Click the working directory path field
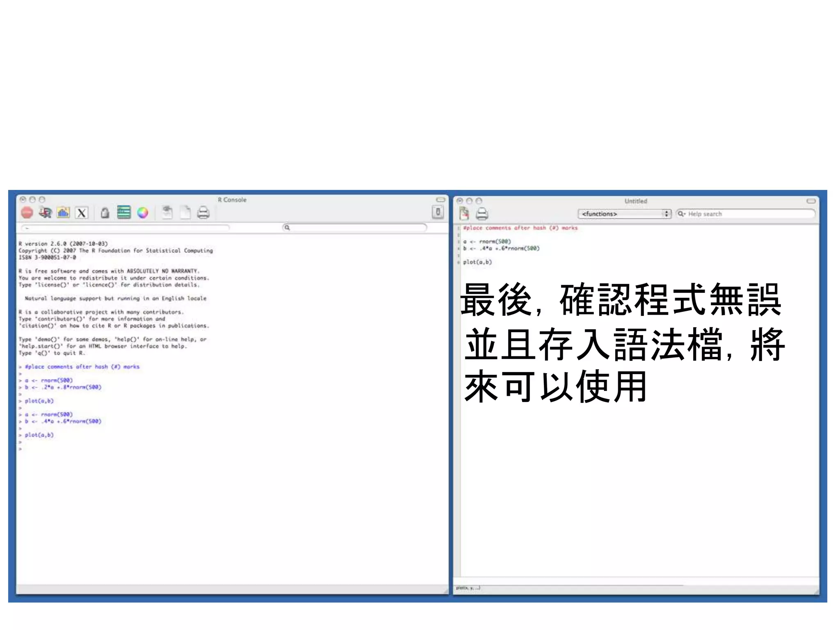 point(125,227)
